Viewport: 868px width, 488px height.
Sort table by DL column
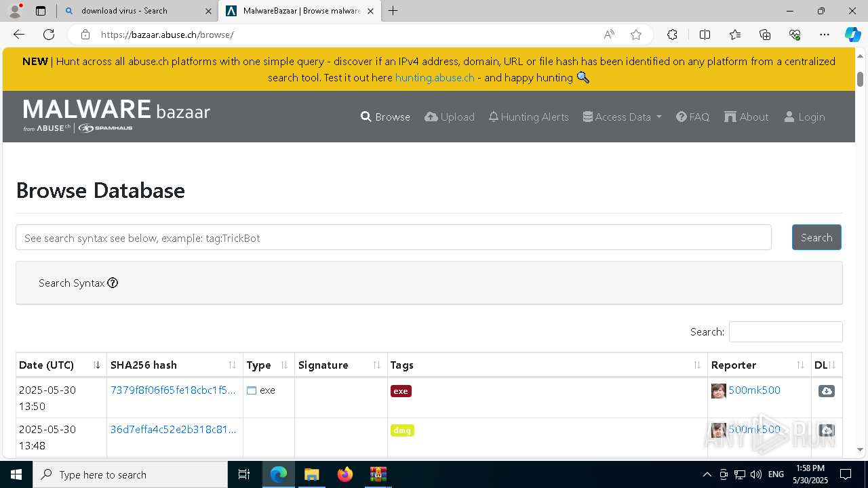(827, 365)
